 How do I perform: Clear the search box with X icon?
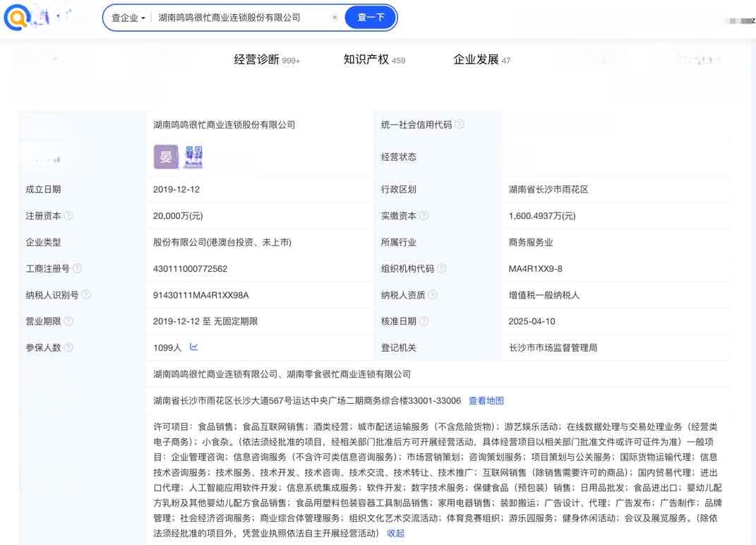(x=335, y=18)
